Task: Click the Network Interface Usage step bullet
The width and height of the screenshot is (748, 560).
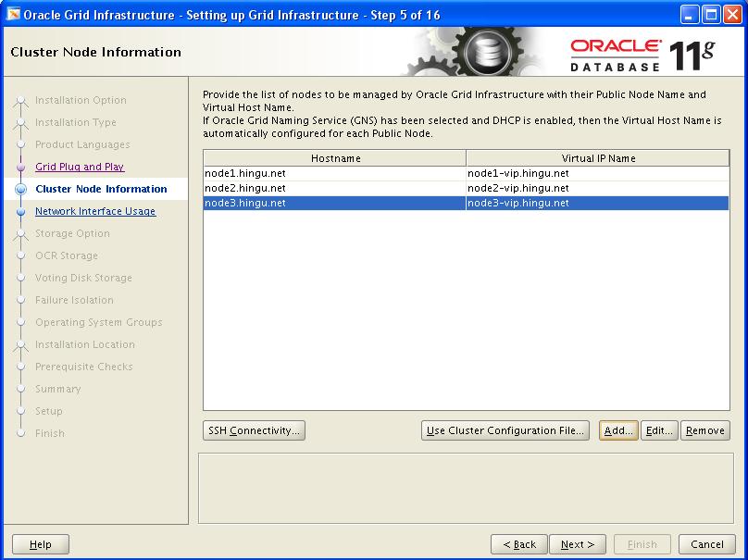Action: pos(21,212)
